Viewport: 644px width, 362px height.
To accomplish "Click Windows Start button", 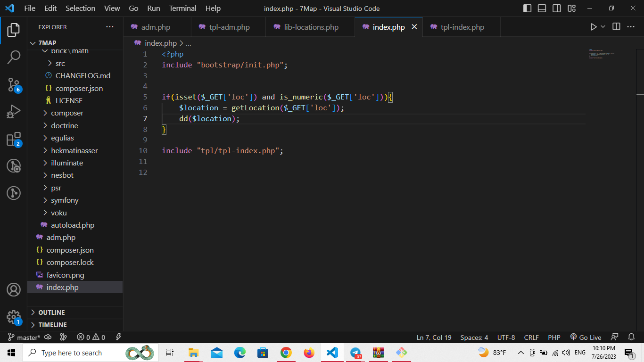I will pyautogui.click(x=11, y=353).
